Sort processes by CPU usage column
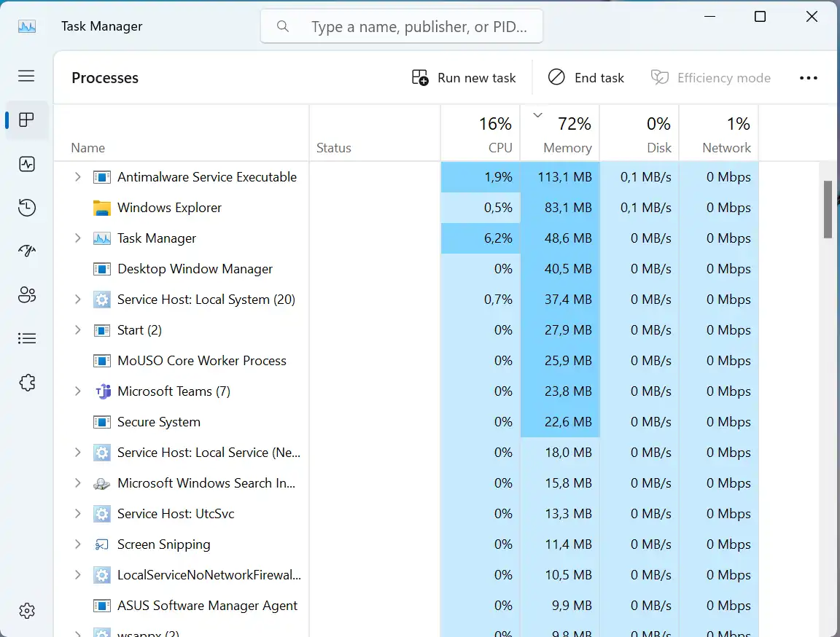Screen dimensions: 840x637 point(481,133)
